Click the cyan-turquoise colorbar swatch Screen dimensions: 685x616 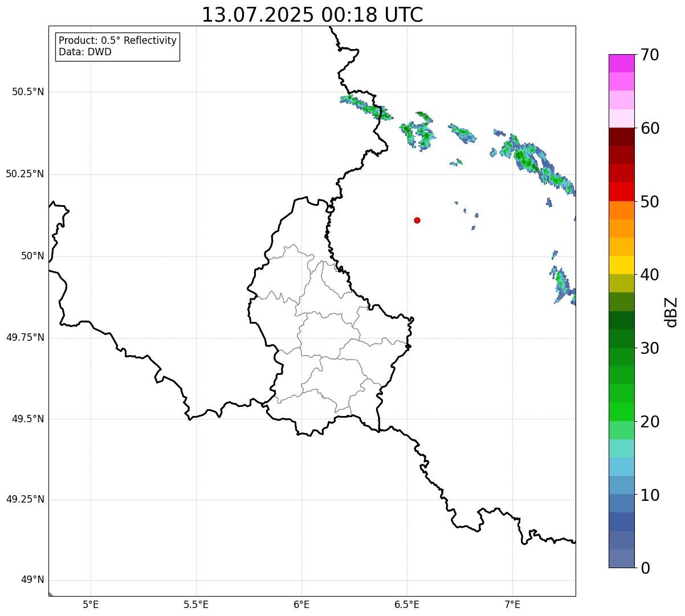coord(621,448)
